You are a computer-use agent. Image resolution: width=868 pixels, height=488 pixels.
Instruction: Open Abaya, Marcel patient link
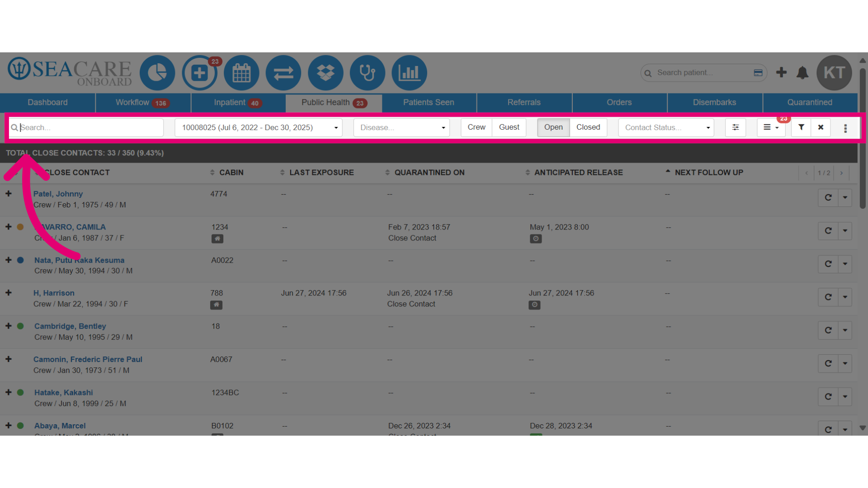pyautogui.click(x=60, y=426)
